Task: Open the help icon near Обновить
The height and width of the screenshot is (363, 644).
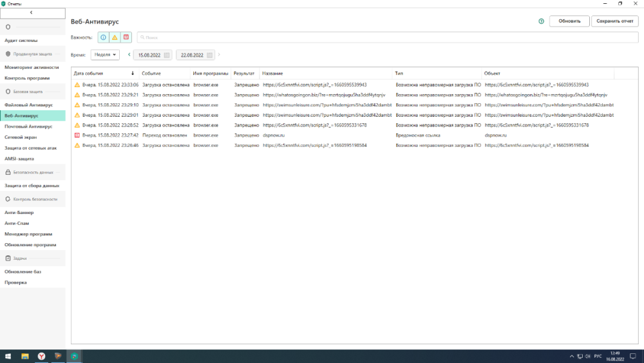Action: [x=542, y=21]
